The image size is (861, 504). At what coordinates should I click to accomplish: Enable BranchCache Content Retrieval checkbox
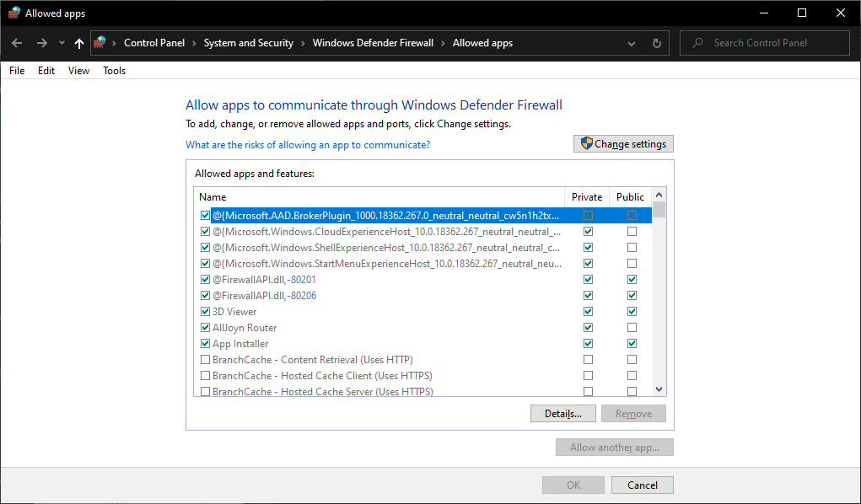pos(206,360)
